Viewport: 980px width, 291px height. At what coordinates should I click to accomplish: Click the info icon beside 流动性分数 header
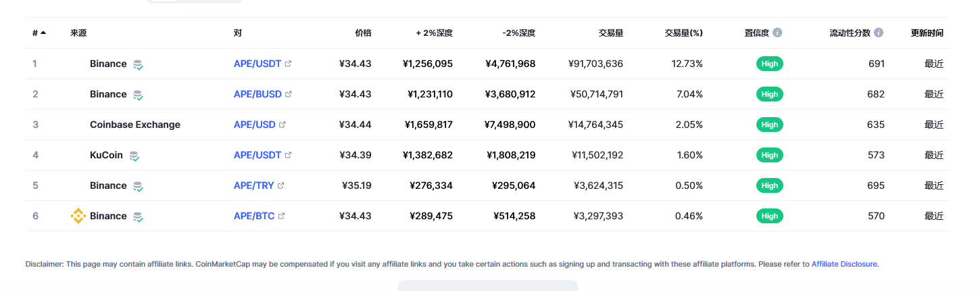(x=879, y=32)
